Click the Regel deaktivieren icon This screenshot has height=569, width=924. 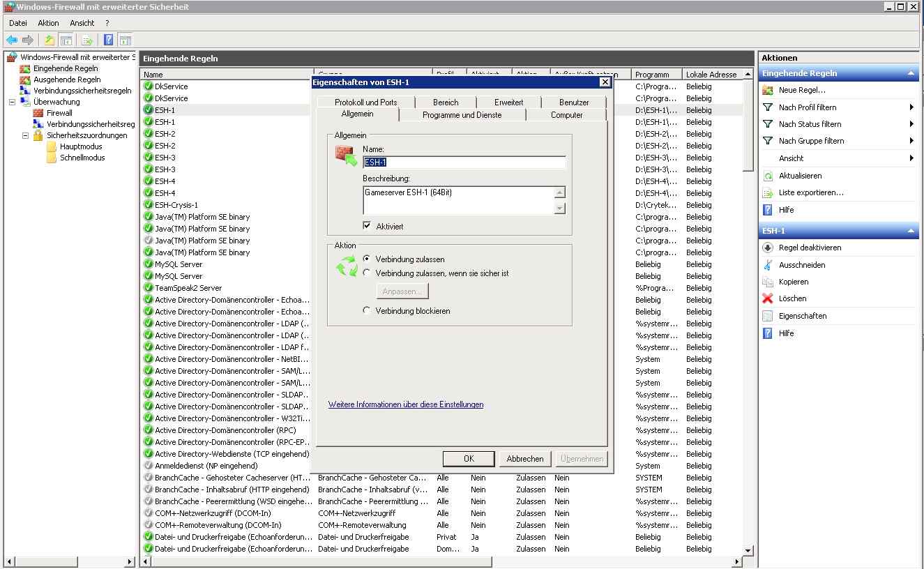coord(768,248)
